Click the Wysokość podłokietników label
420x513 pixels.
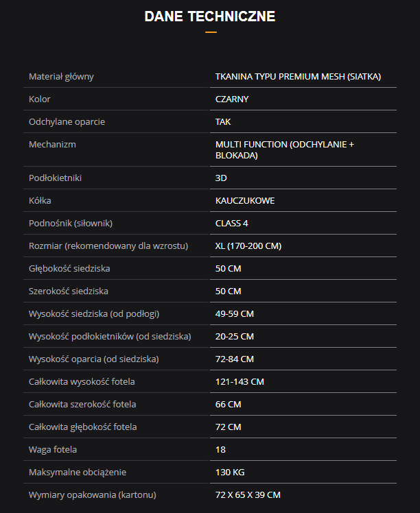click(x=110, y=336)
